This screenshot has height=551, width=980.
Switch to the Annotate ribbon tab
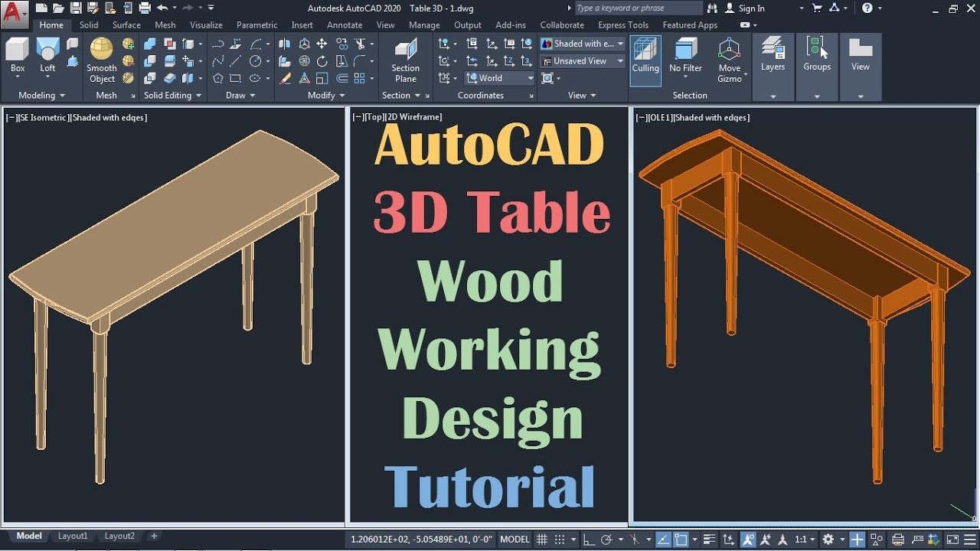click(x=345, y=25)
